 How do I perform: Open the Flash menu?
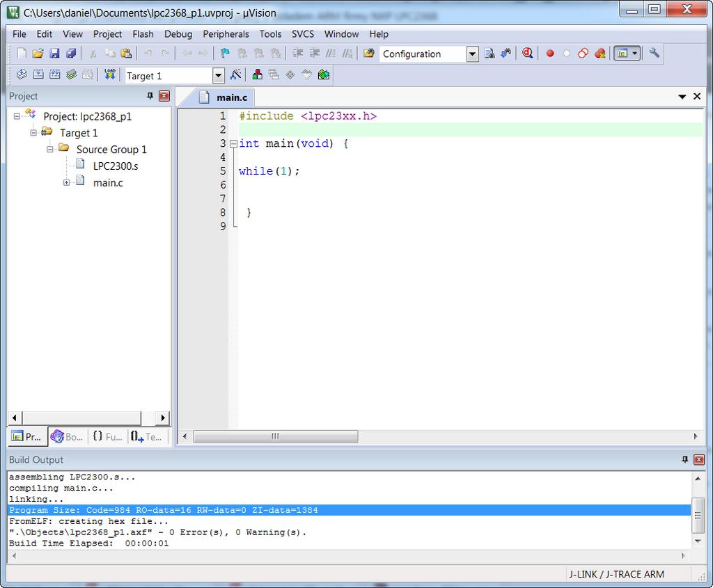[143, 34]
